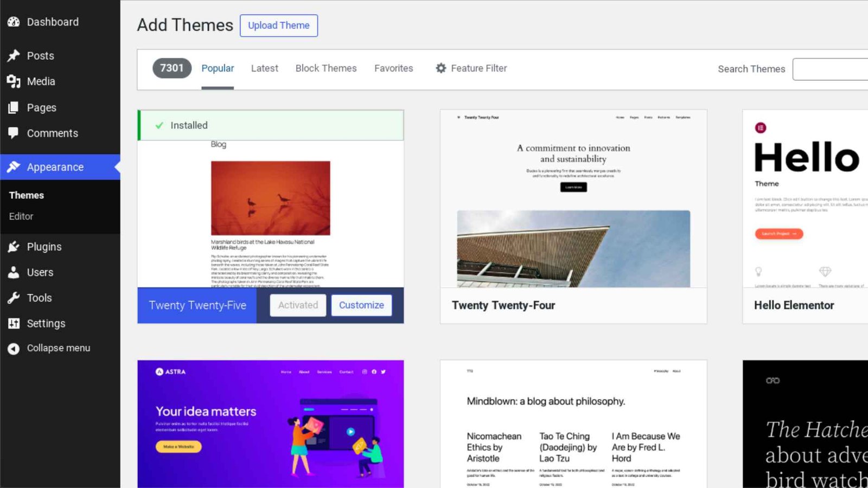Switch to the Latest tab
The image size is (868, 488).
[265, 68]
